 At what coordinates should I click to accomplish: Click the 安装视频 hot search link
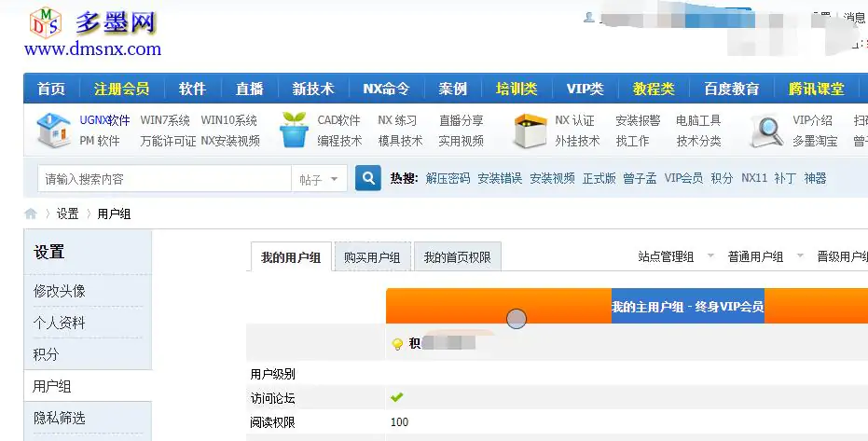click(552, 178)
